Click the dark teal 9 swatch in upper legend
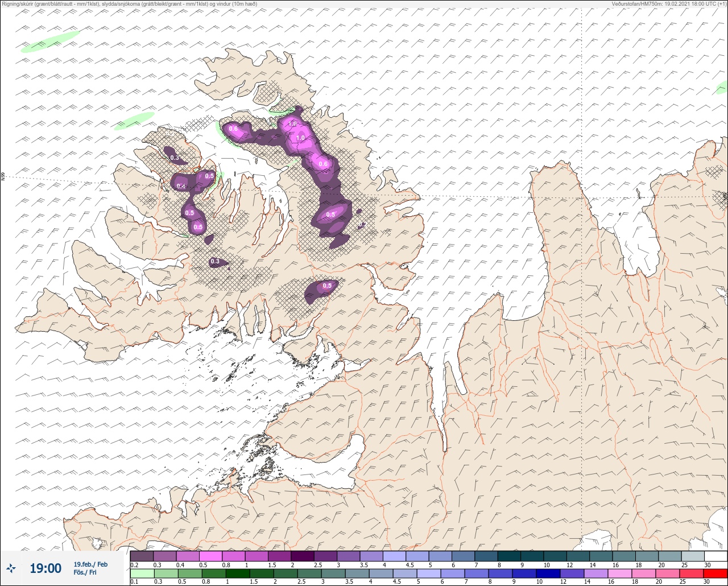Screen dimensions: 728x586 [x=532, y=556]
